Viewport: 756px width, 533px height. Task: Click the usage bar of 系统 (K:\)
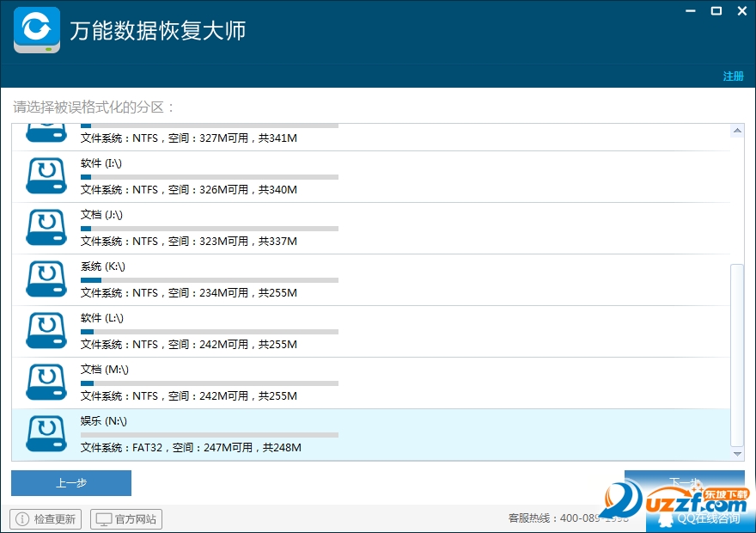click(x=210, y=280)
